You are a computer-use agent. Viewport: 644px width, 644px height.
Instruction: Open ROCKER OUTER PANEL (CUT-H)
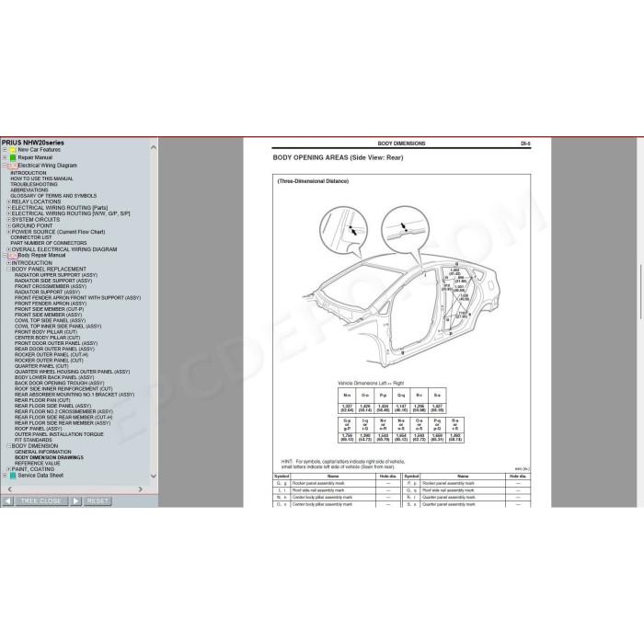(x=52, y=355)
